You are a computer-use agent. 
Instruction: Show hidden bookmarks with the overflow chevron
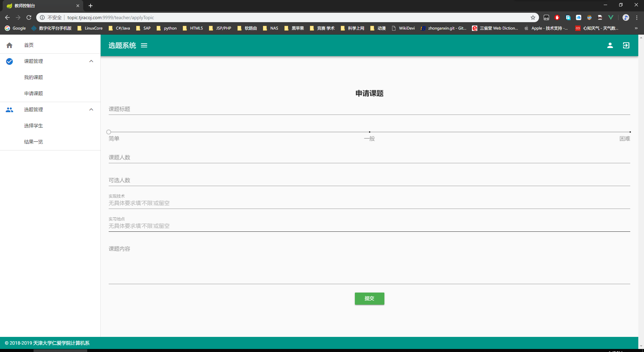pyautogui.click(x=636, y=28)
